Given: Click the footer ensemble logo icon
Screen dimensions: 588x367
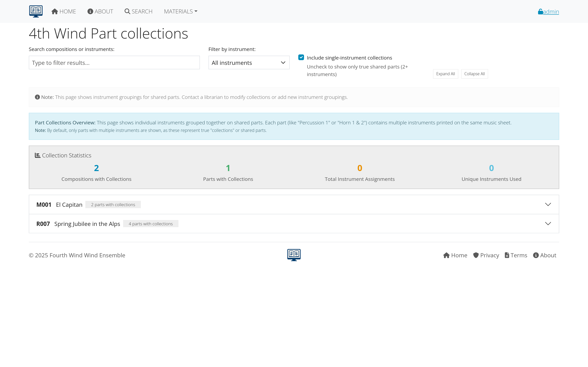Looking at the screenshot, I should pyautogui.click(x=294, y=255).
